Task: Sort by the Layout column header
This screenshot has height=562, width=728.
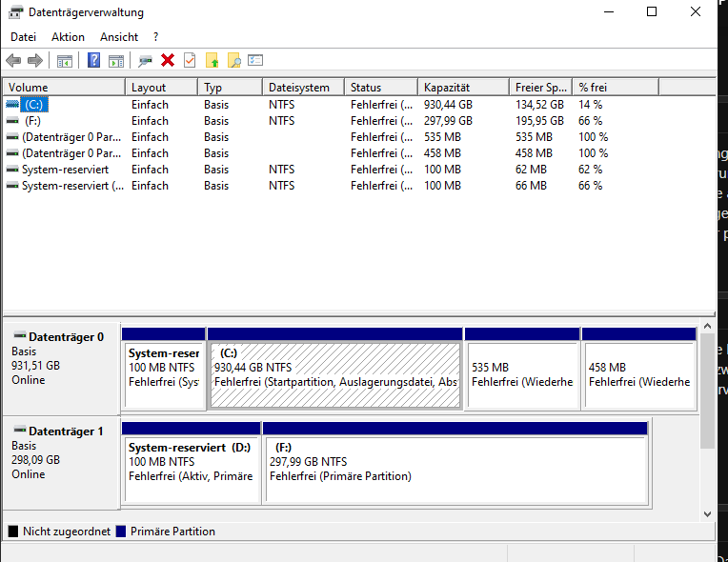Action: coord(162,88)
